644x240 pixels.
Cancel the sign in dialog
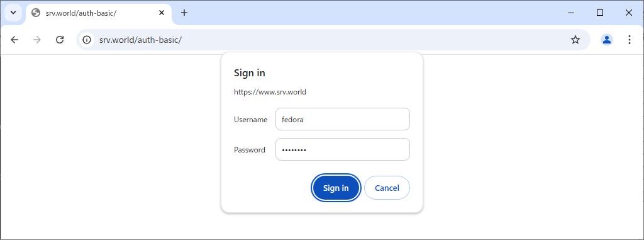tap(387, 188)
